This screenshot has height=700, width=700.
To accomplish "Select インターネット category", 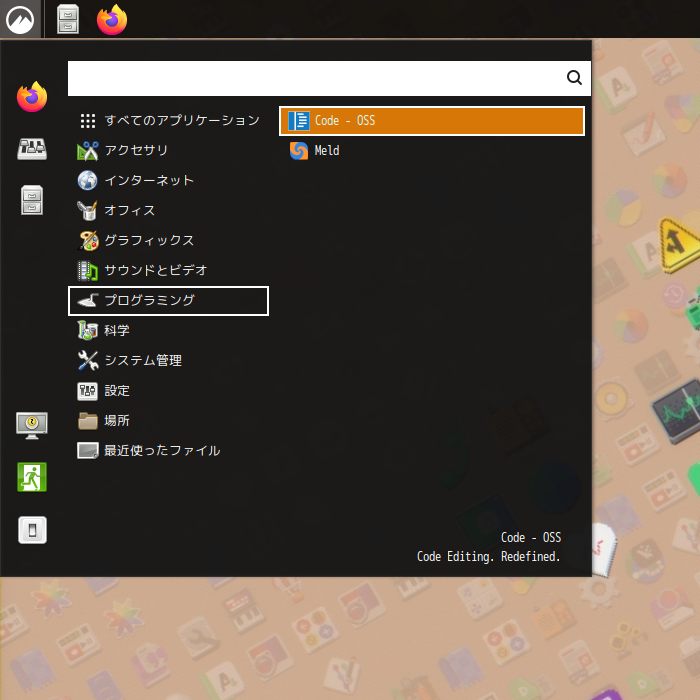I will click(x=168, y=180).
